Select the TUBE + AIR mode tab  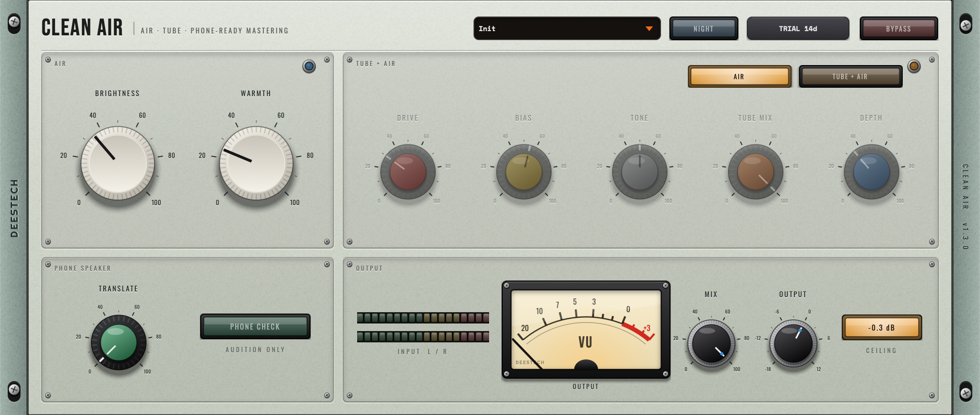pos(850,76)
